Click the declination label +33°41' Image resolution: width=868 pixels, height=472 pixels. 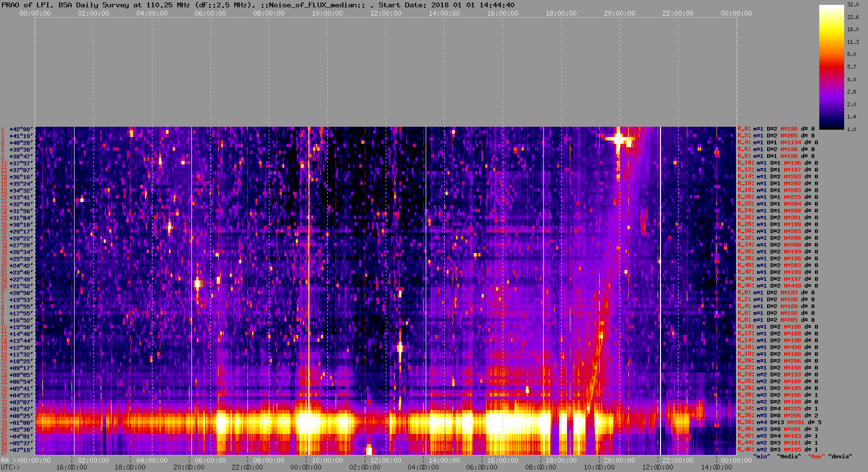pyautogui.click(x=21, y=197)
